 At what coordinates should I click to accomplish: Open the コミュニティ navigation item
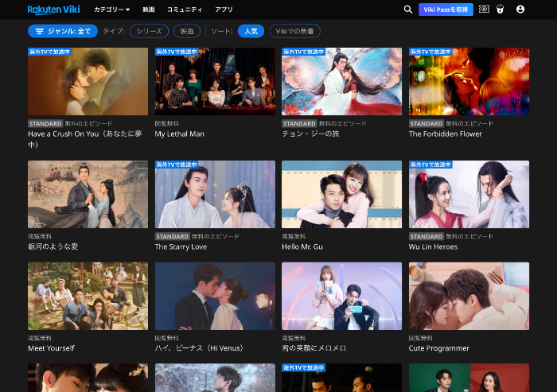(184, 10)
